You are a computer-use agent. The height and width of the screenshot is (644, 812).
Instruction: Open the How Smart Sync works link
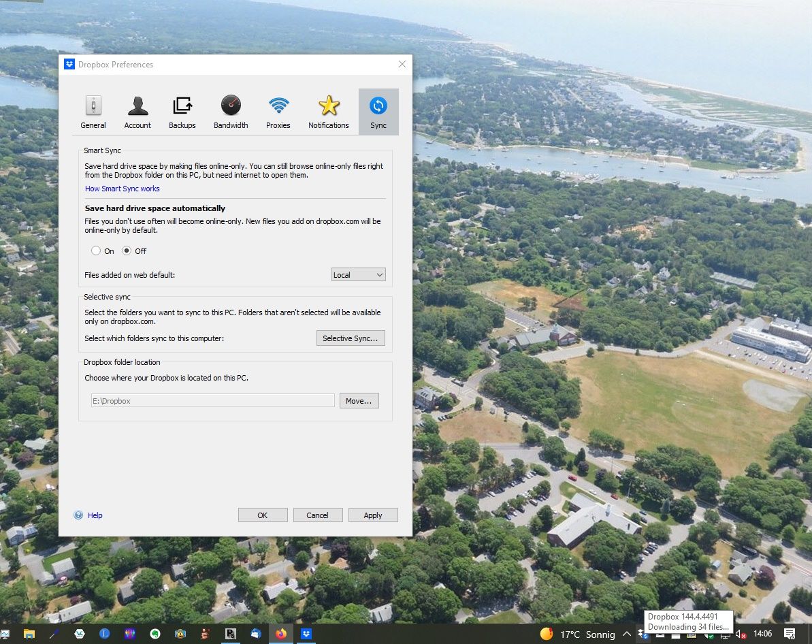(x=123, y=189)
